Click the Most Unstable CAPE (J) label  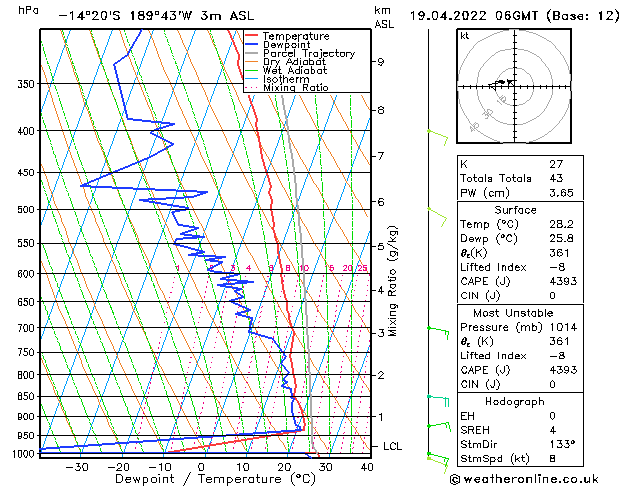point(485,370)
